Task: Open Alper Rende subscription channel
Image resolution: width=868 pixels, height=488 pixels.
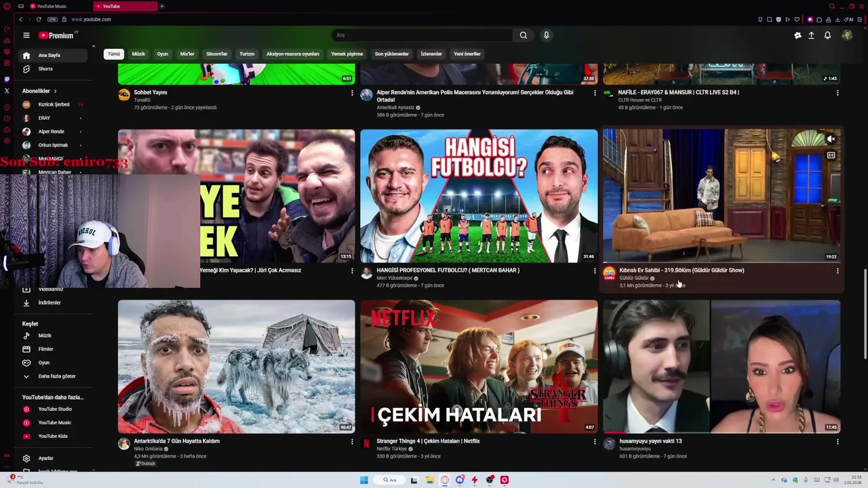Action: [x=54, y=131]
